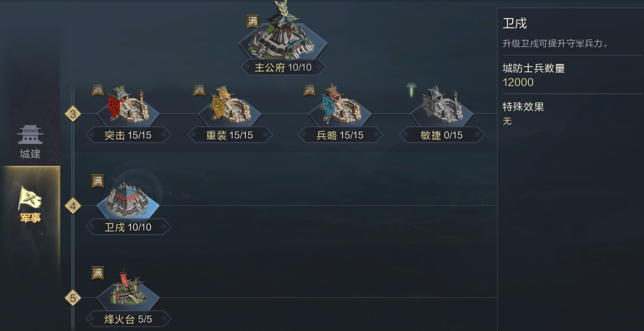Select the 主公府 main palace building icon

tap(283, 32)
